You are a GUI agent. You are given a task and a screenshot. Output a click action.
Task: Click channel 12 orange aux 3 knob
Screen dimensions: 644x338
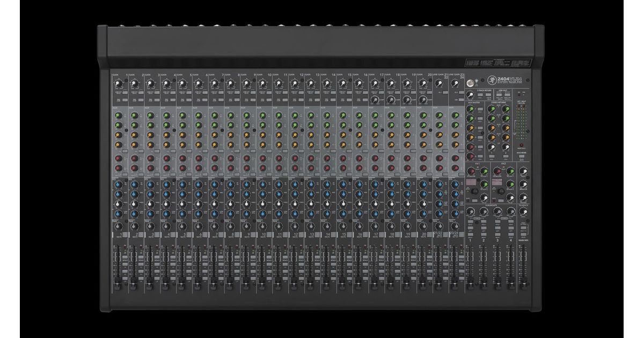coord(294,134)
